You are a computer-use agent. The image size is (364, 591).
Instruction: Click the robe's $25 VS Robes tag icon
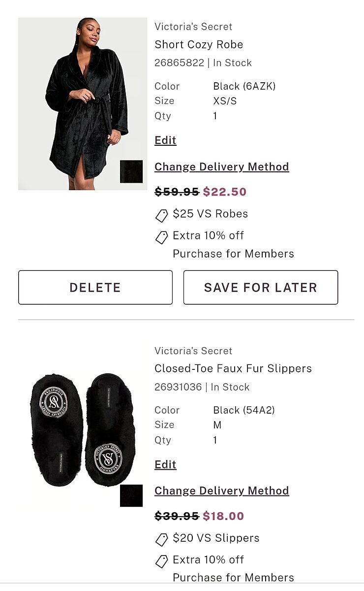pos(161,215)
